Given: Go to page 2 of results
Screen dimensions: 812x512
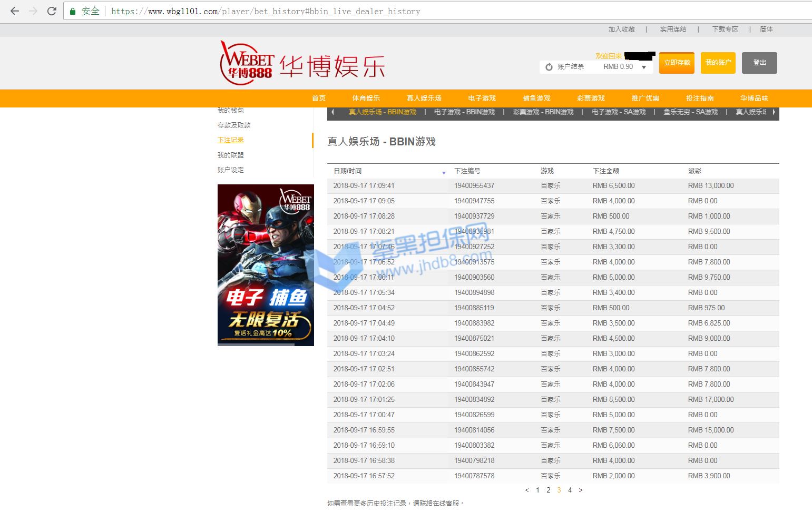Looking at the screenshot, I should [x=549, y=490].
